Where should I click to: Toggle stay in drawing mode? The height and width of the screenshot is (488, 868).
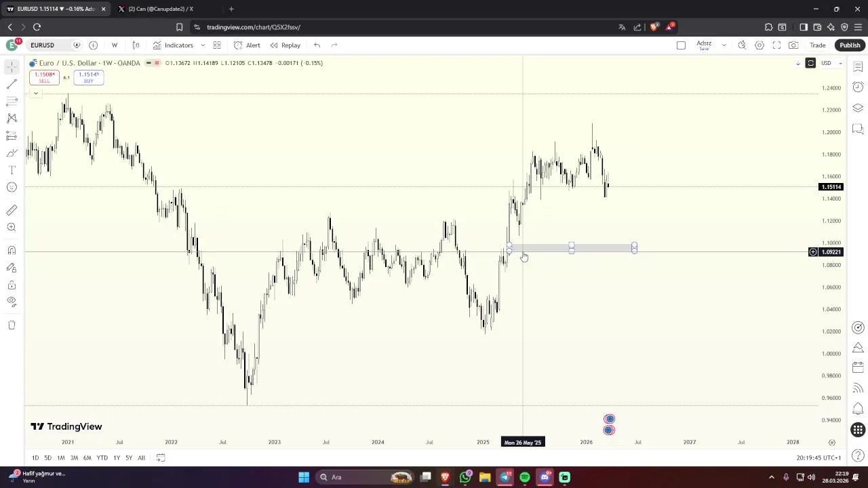click(x=12, y=268)
